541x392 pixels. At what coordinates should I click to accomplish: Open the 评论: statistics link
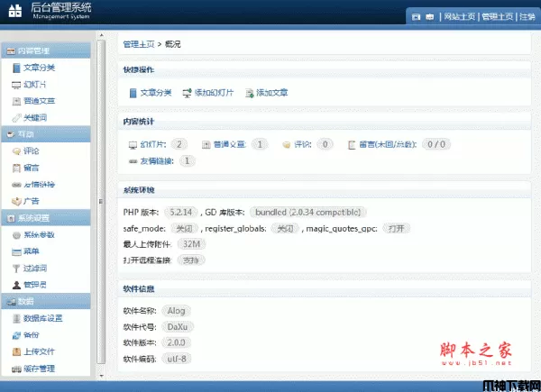click(303, 144)
